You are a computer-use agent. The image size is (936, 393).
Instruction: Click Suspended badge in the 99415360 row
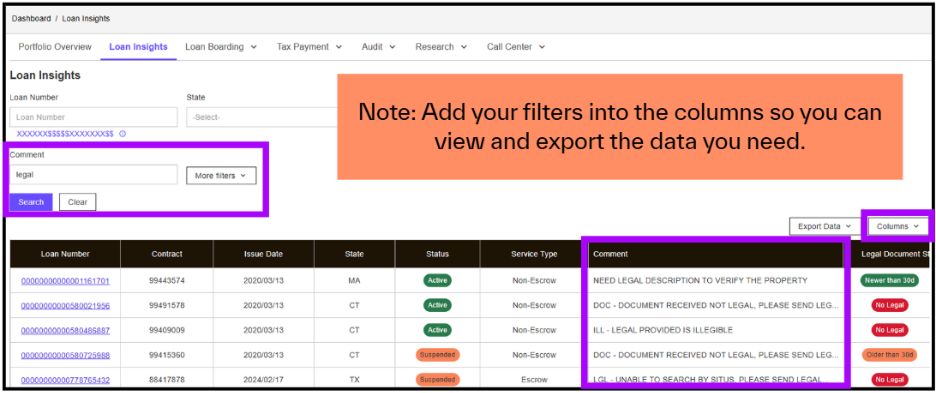pos(438,355)
